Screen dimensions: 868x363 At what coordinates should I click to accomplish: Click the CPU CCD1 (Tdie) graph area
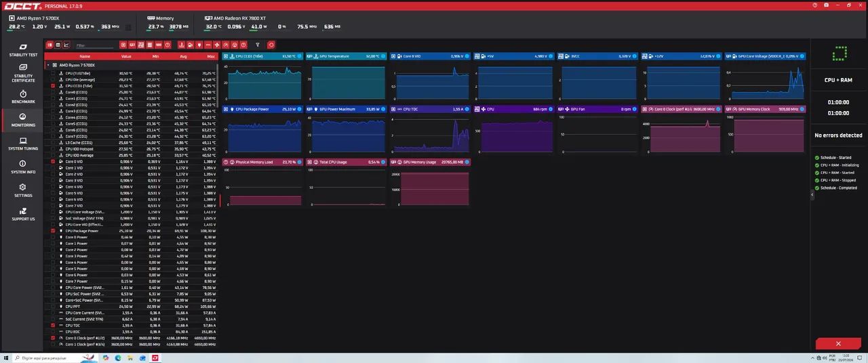(263, 81)
